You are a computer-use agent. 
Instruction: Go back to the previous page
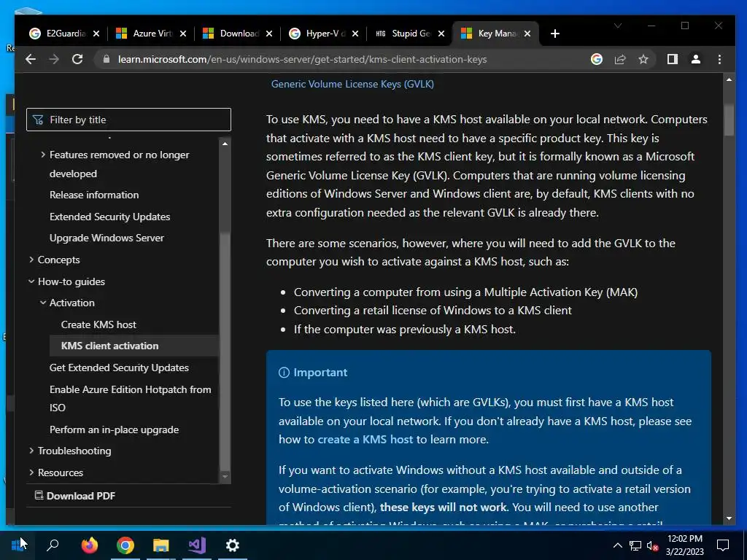31,59
